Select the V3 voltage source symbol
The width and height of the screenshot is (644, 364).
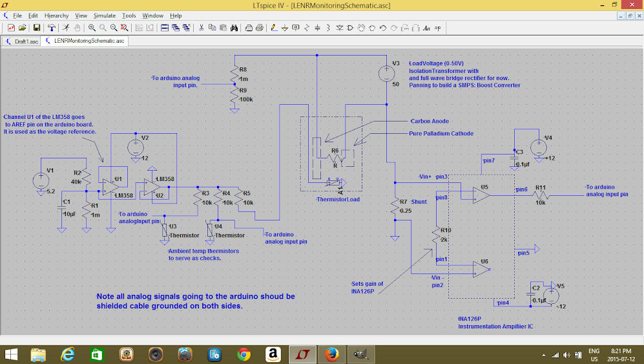click(x=386, y=74)
